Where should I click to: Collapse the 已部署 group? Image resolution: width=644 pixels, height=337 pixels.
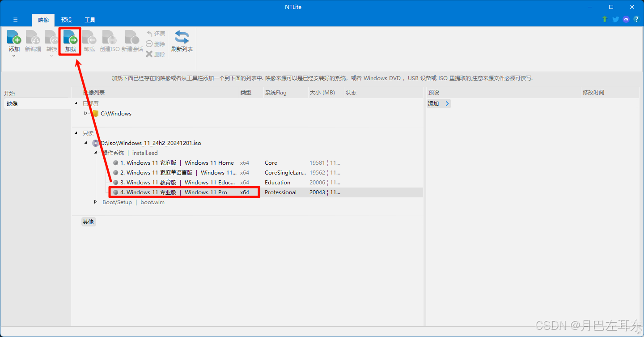coord(76,104)
